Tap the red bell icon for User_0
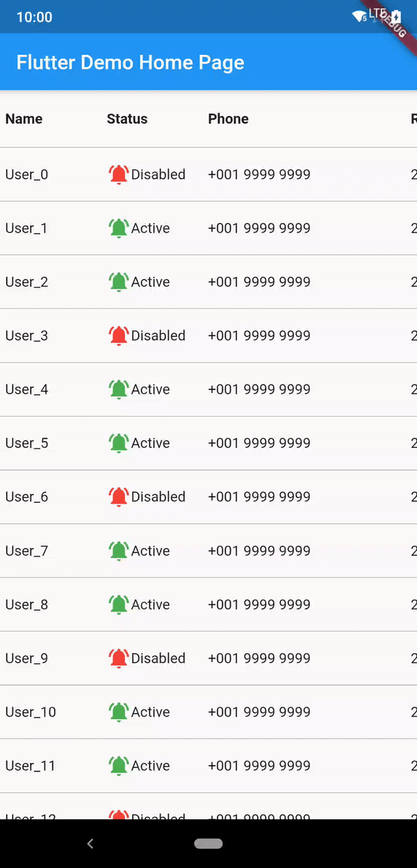 point(119,175)
